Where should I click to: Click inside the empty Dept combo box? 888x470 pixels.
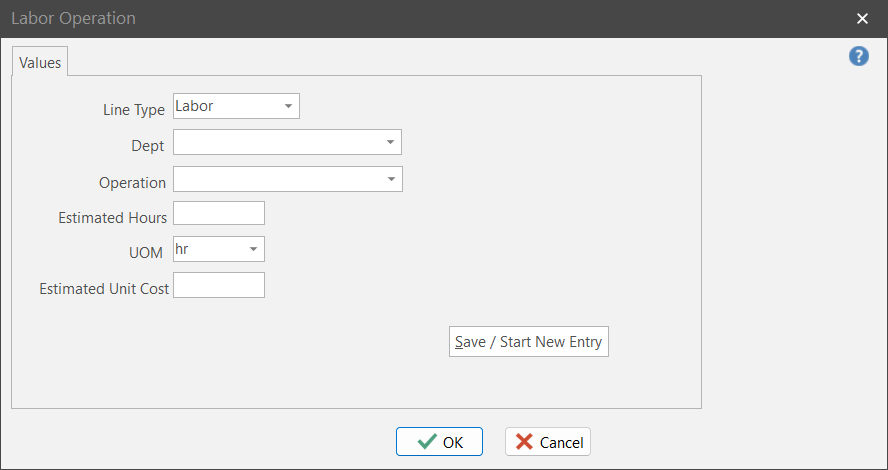coord(277,143)
